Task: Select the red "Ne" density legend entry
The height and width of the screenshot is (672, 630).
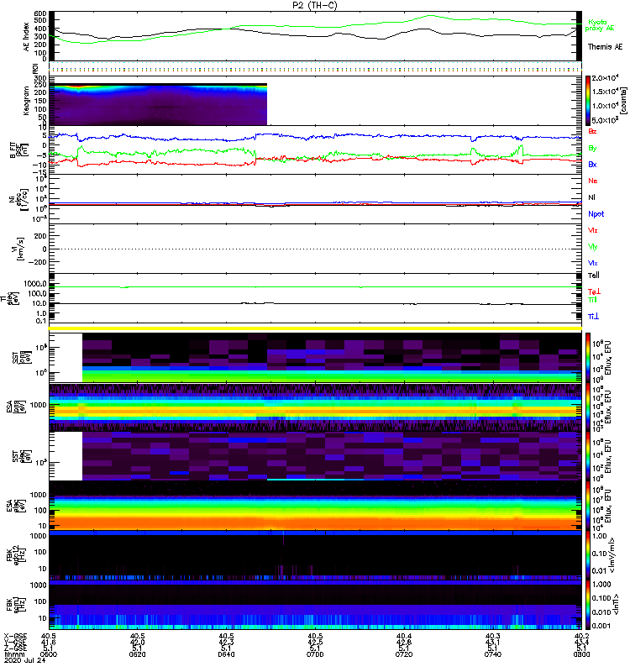Action: [x=593, y=181]
